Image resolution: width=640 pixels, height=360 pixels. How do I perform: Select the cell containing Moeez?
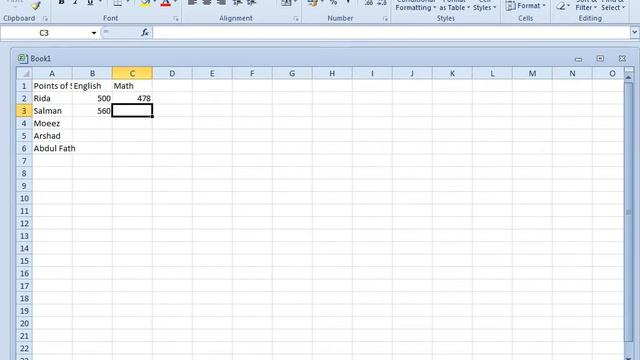[52, 123]
